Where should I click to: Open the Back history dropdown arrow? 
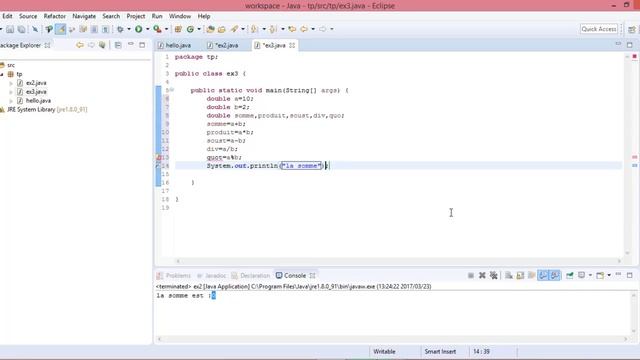[313, 29]
